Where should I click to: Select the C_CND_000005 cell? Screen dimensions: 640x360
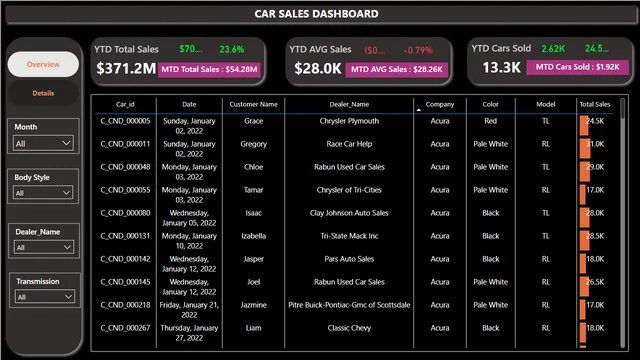[125, 121]
